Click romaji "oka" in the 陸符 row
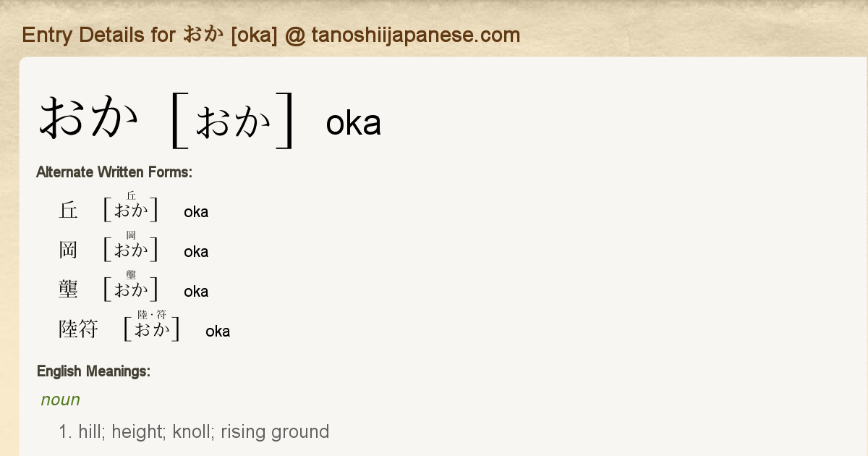This screenshot has width=868, height=456. [218, 332]
